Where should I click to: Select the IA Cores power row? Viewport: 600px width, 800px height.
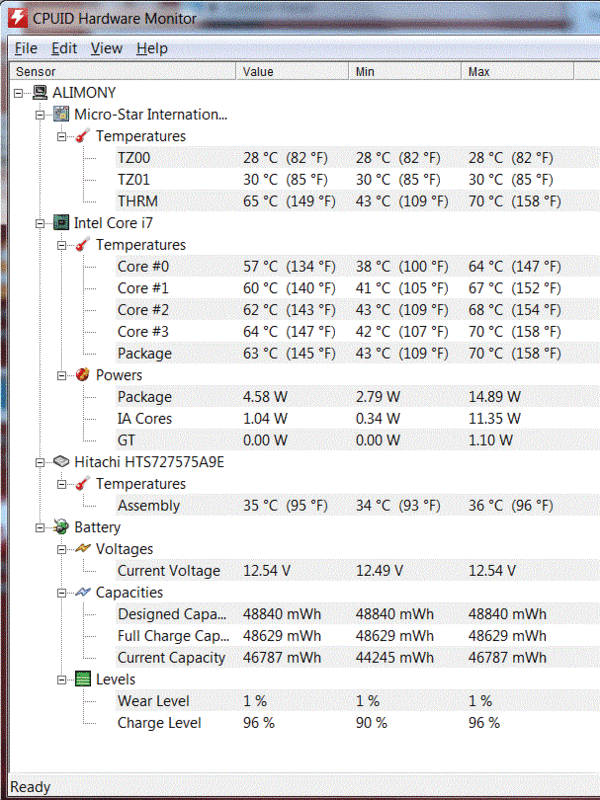coord(358,418)
